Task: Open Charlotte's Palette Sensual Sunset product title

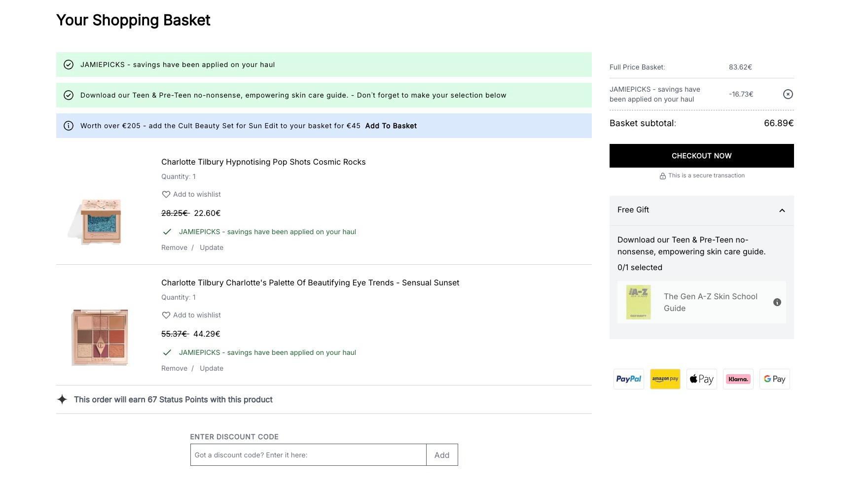Action: (310, 282)
